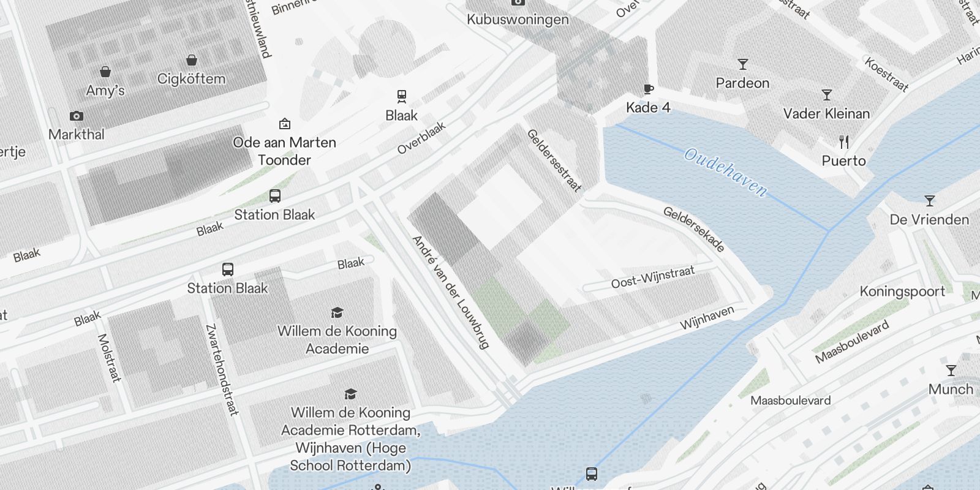Click the Kade 4 coffee cup icon
This screenshot has width=980, height=490.
pyautogui.click(x=648, y=89)
